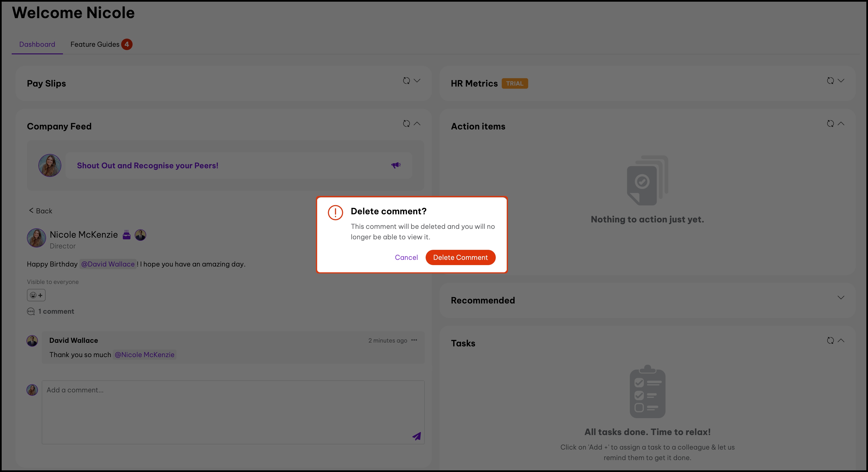The image size is (868, 472).
Task: Expand the Pay Slips section
Action: [x=417, y=81]
